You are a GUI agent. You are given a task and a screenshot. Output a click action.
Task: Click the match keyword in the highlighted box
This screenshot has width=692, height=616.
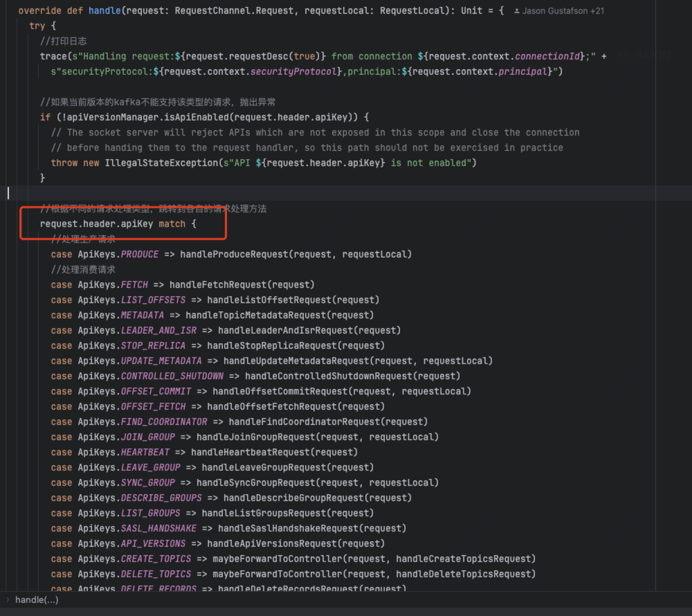[172, 224]
